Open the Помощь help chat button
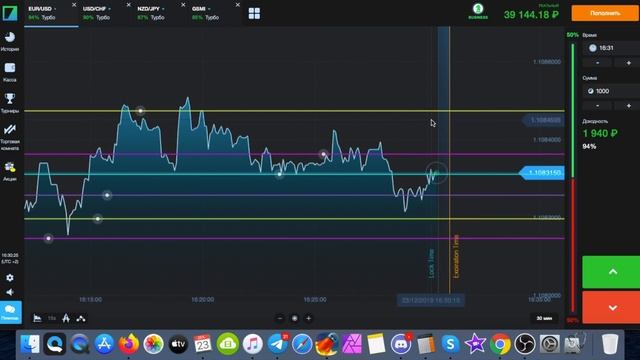Screen dimensions: 640x360 (11, 313)
